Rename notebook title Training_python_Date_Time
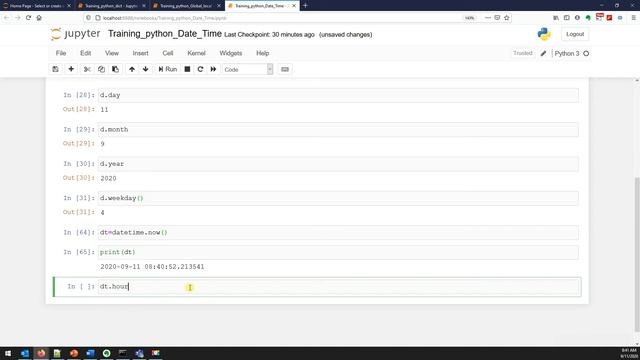The height and width of the screenshot is (360, 640). (164, 34)
